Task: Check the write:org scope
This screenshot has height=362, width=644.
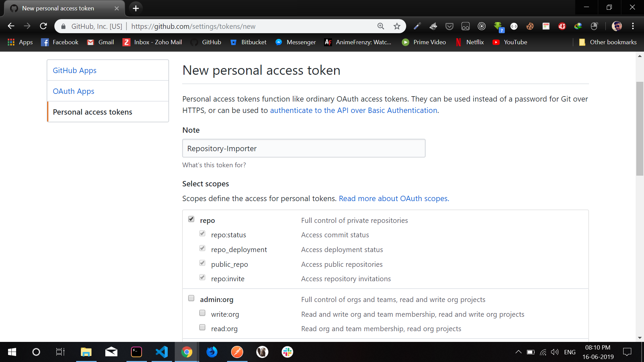Action: [x=202, y=313]
